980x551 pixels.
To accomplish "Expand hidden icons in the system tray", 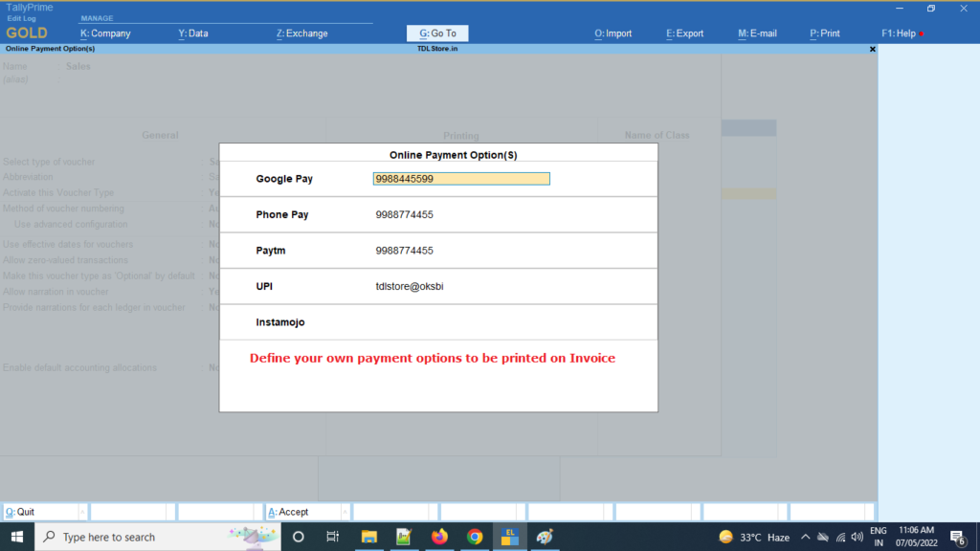I will pyautogui.click(x=805, y=536).
